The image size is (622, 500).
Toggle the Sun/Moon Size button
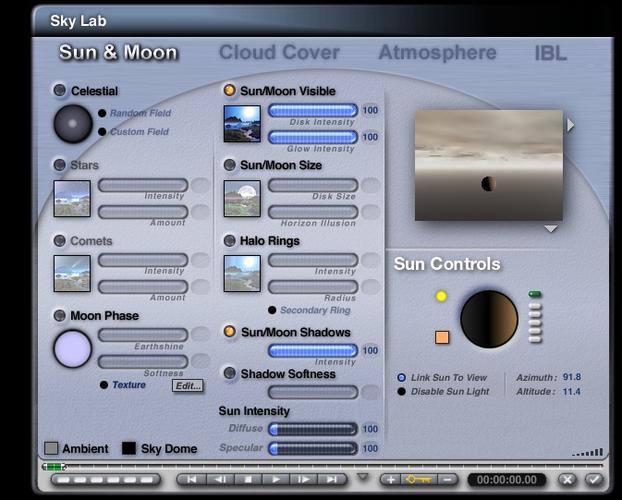(229, 165)
